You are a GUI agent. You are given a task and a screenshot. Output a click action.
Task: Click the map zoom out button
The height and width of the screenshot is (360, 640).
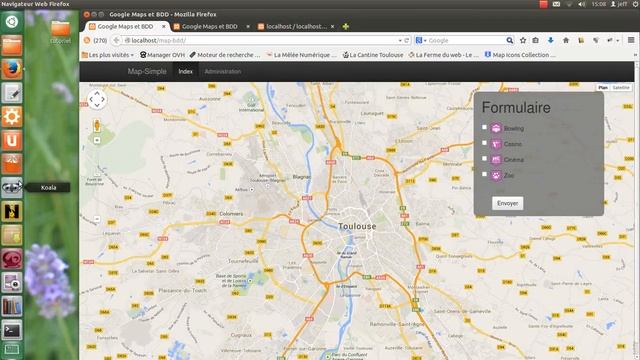(x=97, y=219)
